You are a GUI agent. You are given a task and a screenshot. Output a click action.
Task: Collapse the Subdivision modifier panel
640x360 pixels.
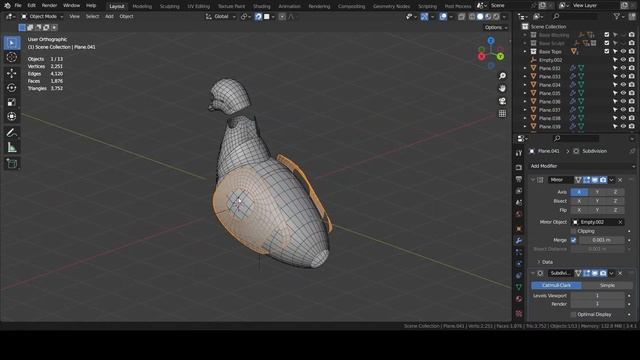pos(533,273)
